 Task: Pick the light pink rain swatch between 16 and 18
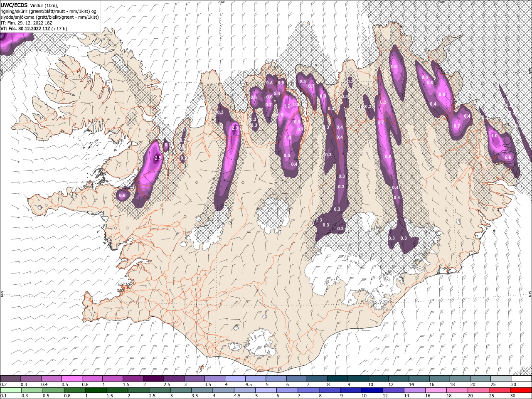[x=436, y=390]
